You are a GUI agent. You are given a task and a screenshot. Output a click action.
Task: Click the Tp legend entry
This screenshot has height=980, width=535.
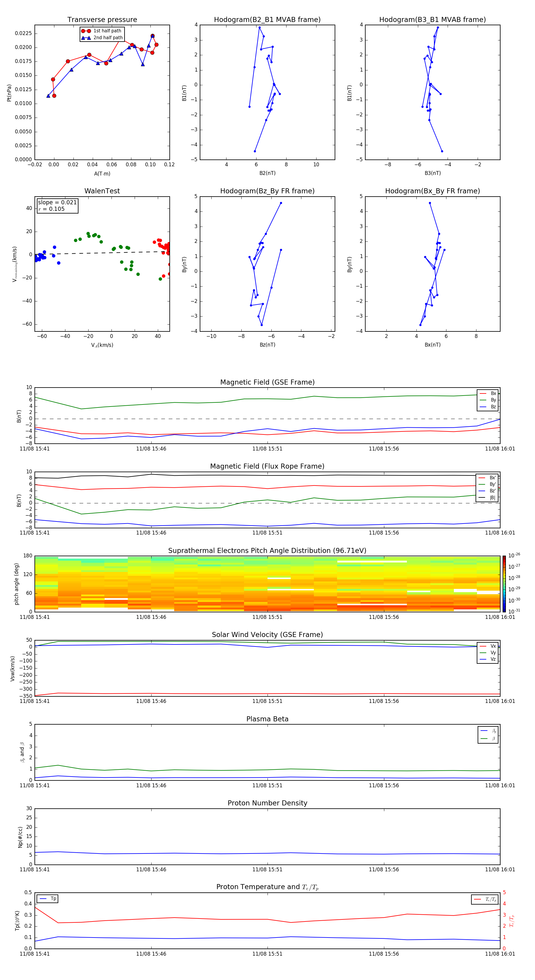tap(48, 899)
